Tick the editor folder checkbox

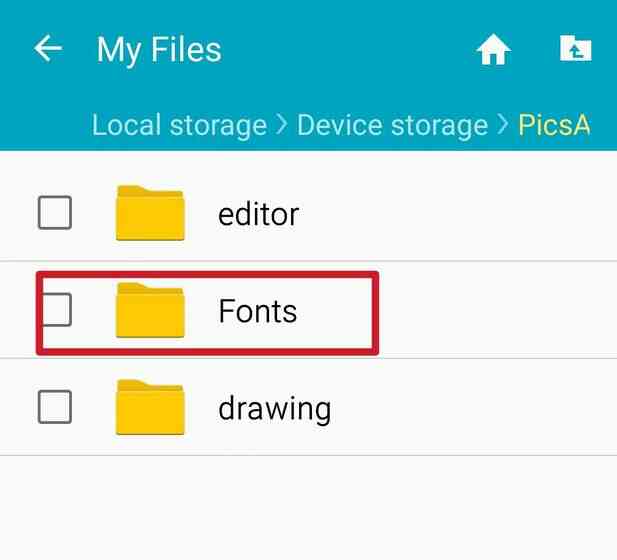click(x=55, y=213)
